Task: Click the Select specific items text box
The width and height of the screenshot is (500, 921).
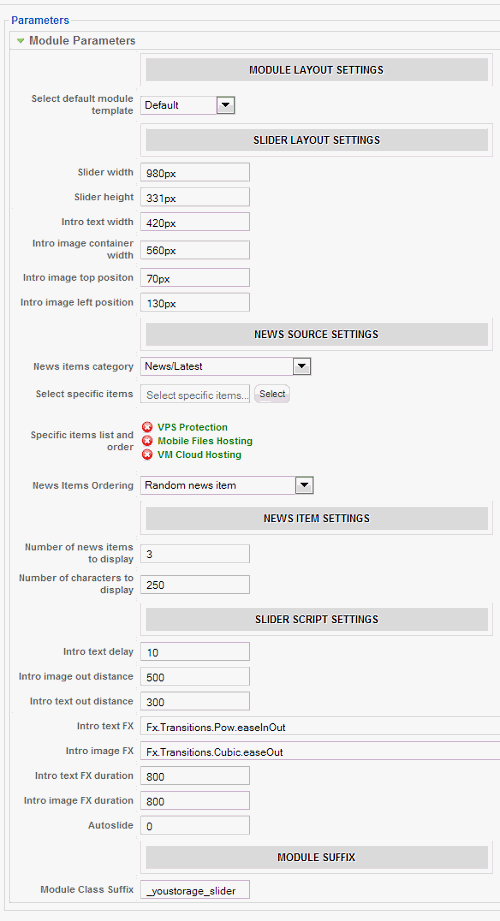Action: [195, 395]
